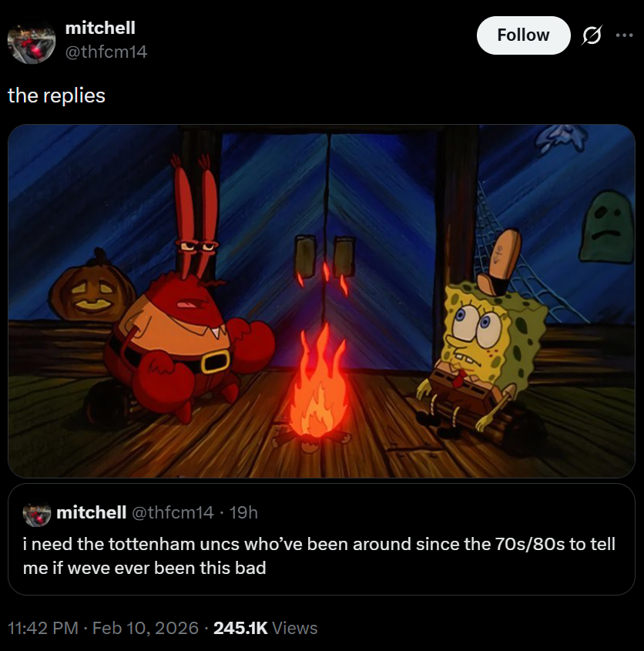Screen dimensions: 644x651
Task: Click the Feb 10, 2026 date
Action: (146, 628)
